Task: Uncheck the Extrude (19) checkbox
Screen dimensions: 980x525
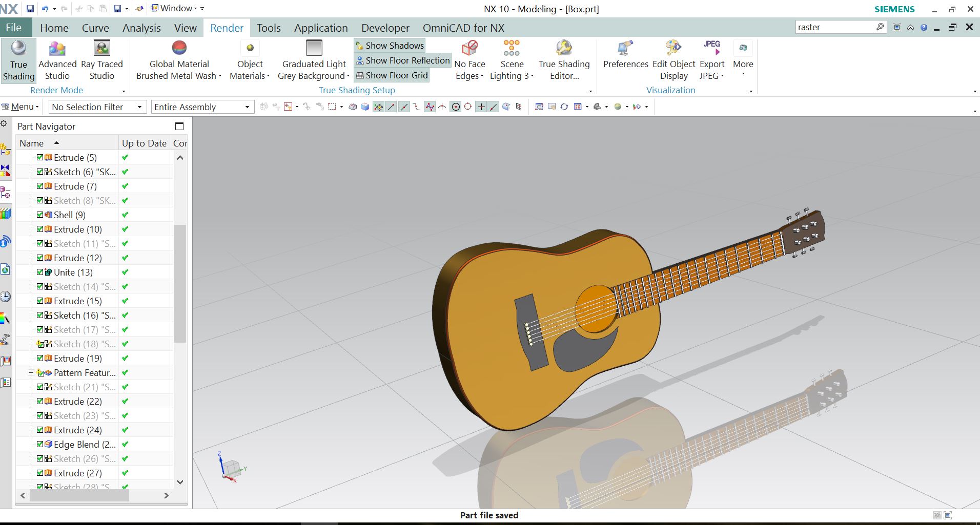Action: click(40, 358)
